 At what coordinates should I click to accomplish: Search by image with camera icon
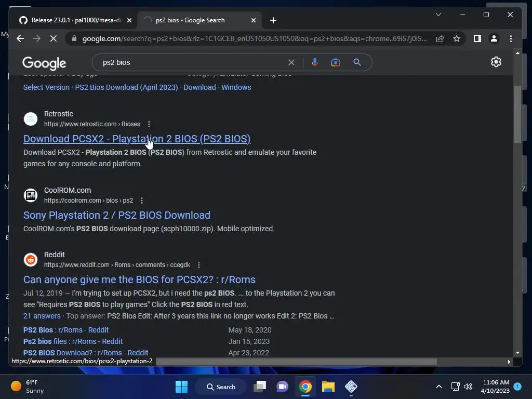[x=335, y=62]
